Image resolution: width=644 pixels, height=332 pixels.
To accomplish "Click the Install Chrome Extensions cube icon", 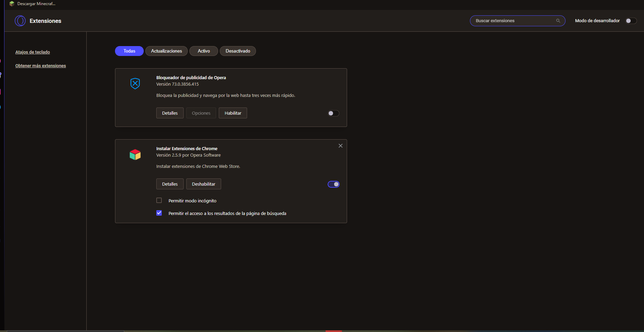I will pos(135,155).
